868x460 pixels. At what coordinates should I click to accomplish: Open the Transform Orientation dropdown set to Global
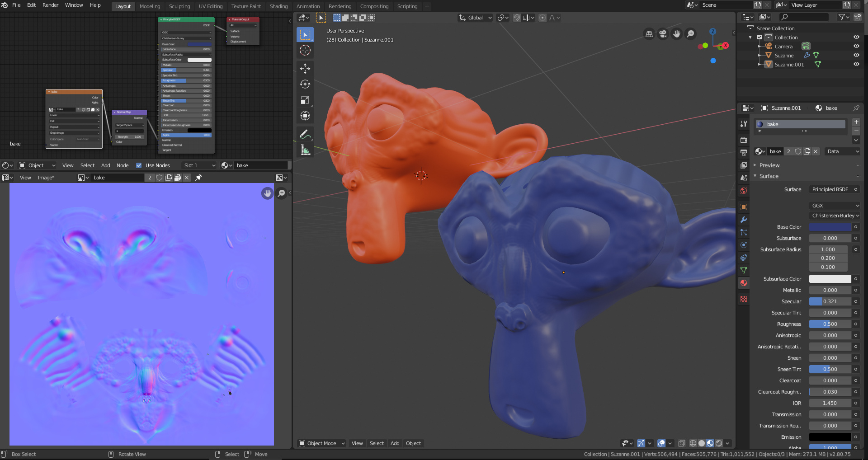(475, 18)
